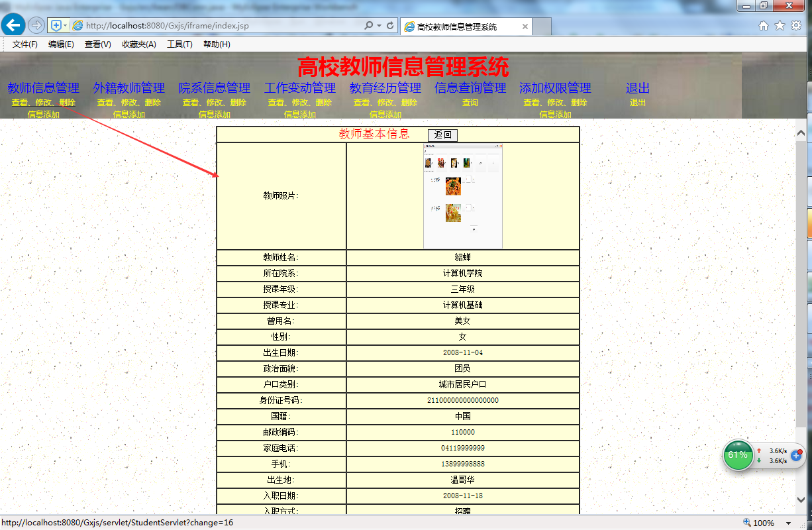Viewport: 812px width, 530px height.
Task: Click 信息添加 under 教师信息管理
Action: coord(43,114)
